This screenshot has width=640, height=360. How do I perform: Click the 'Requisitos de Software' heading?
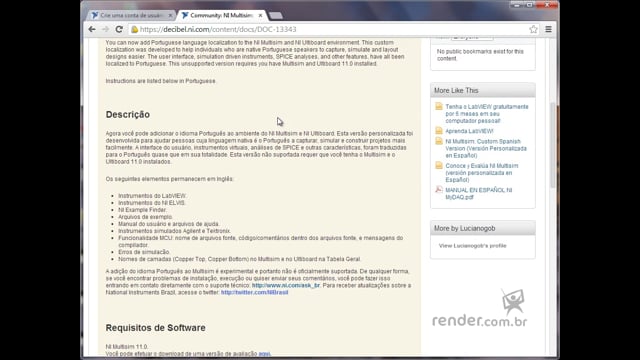point(156,328)
